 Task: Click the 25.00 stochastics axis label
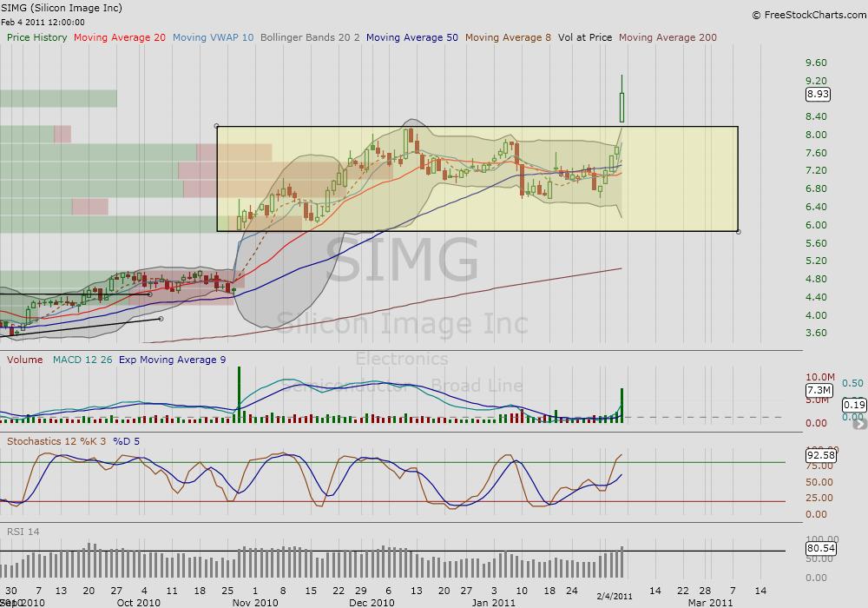tap(819, 498)
